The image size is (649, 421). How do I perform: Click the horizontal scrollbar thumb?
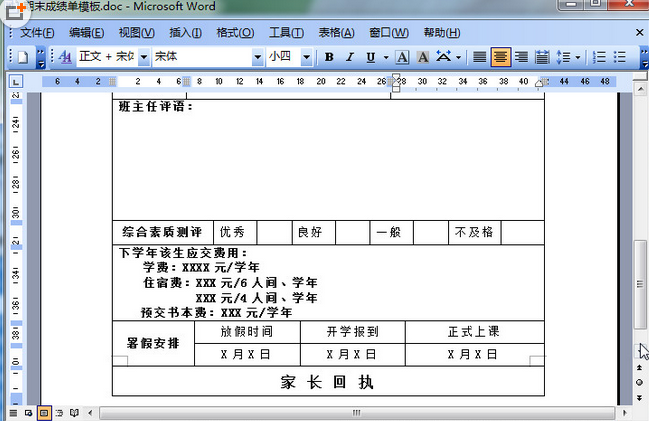(x=357, y=413)
